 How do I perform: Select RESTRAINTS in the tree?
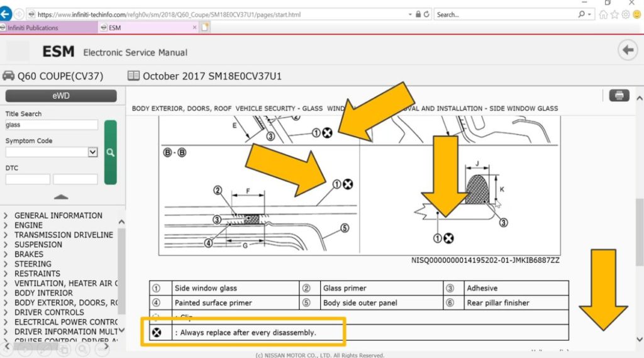click(37, 273)
